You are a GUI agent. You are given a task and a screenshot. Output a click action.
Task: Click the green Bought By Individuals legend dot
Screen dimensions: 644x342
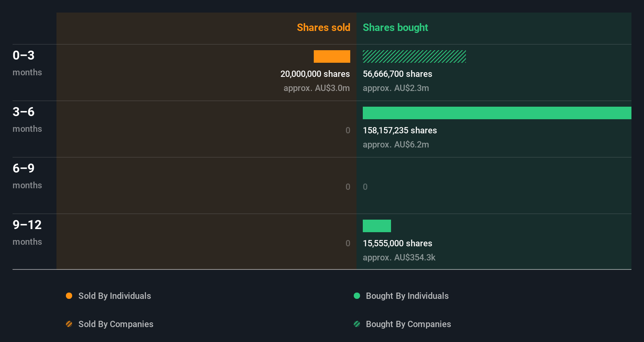[357, 296]
